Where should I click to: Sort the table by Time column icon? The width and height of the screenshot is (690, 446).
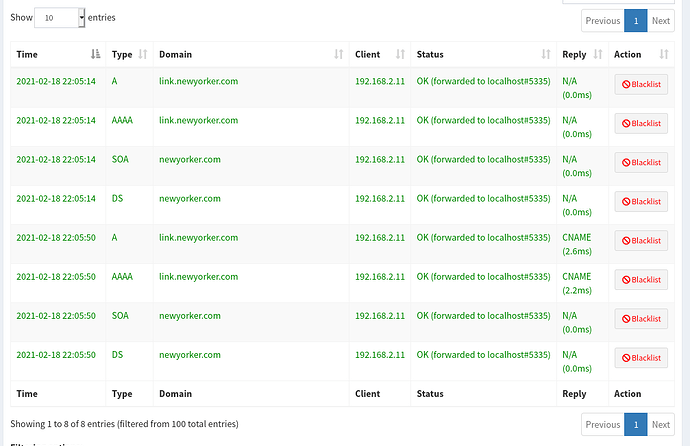95,54
